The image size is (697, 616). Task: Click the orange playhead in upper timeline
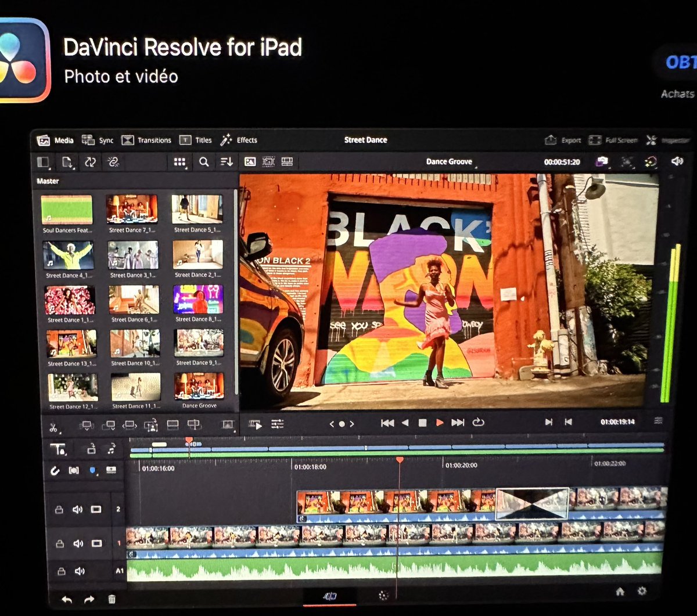(189, 442)
